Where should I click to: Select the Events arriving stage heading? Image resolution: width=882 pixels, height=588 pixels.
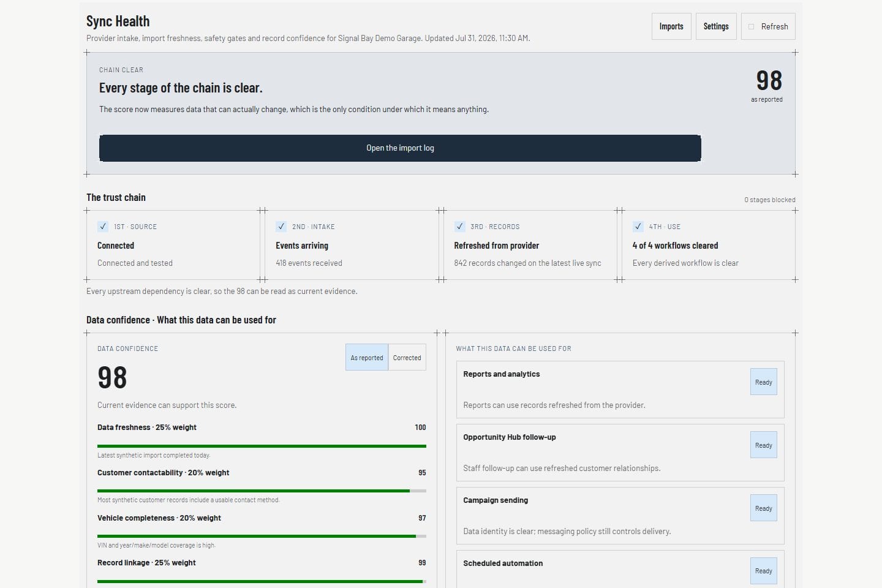(302, 246)
